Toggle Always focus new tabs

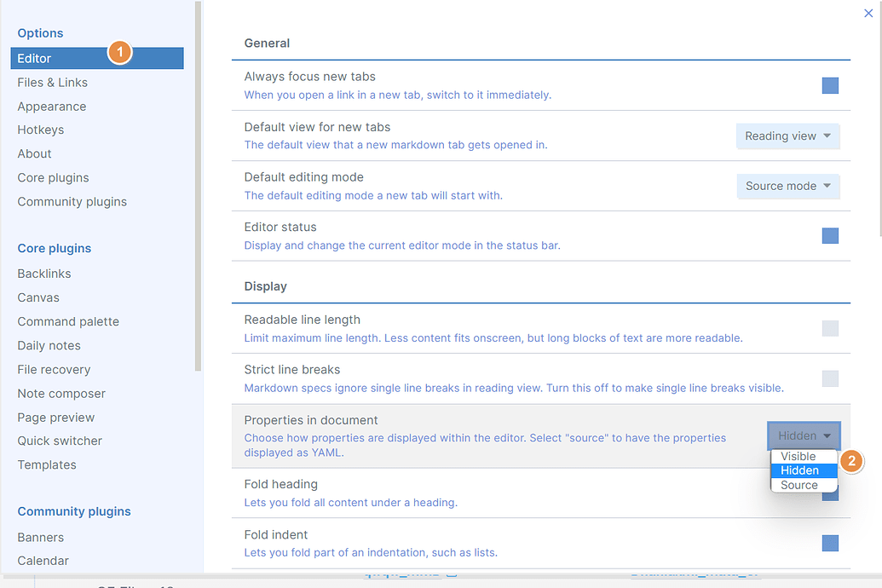pos(830,85)
